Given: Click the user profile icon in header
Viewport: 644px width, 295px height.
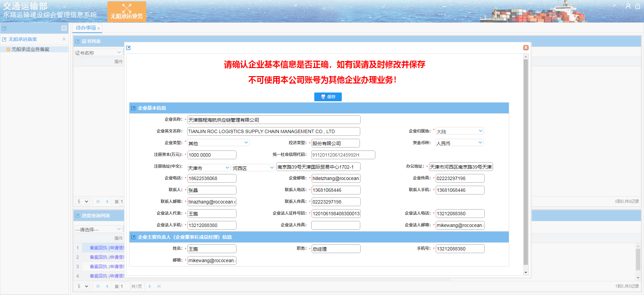Looking at the screenshot, I should coord(628,6).
